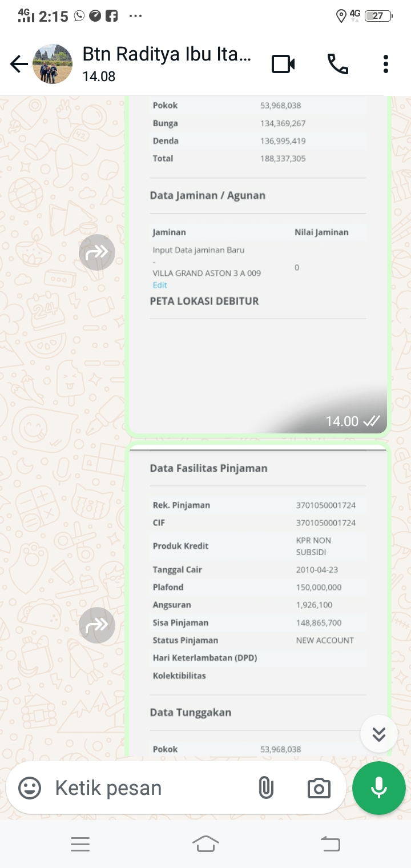Forward the Data Fasilitas Pinjaman image
The width and height of the screenshot is (411, 868).
[x=97, y=625]
